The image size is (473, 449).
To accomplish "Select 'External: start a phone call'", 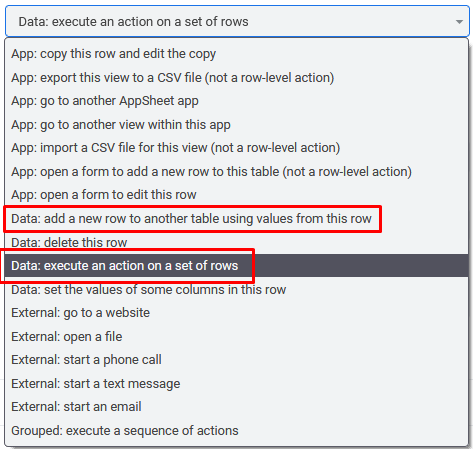I will click(236, 360).
